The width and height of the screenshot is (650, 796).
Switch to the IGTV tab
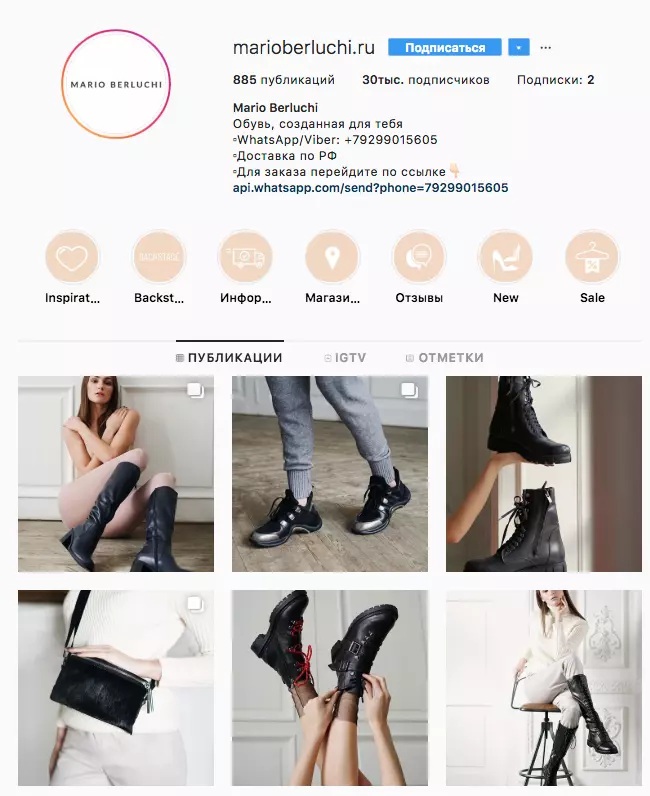345,358
